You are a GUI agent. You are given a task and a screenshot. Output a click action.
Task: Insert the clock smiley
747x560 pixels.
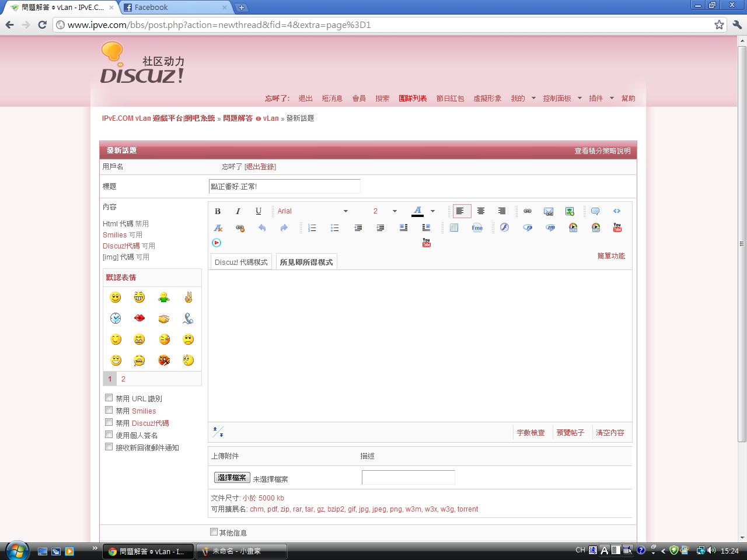(116, 318)
